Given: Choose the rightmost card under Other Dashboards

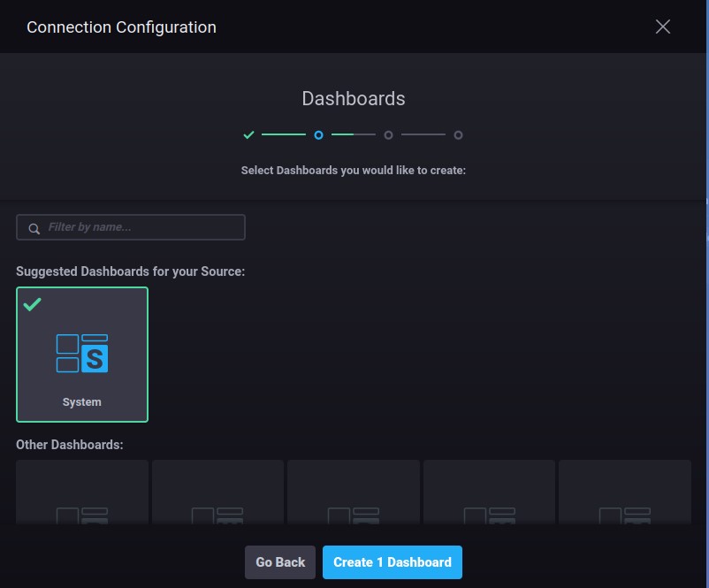Looking at the screenshot, I should (625, 493).
